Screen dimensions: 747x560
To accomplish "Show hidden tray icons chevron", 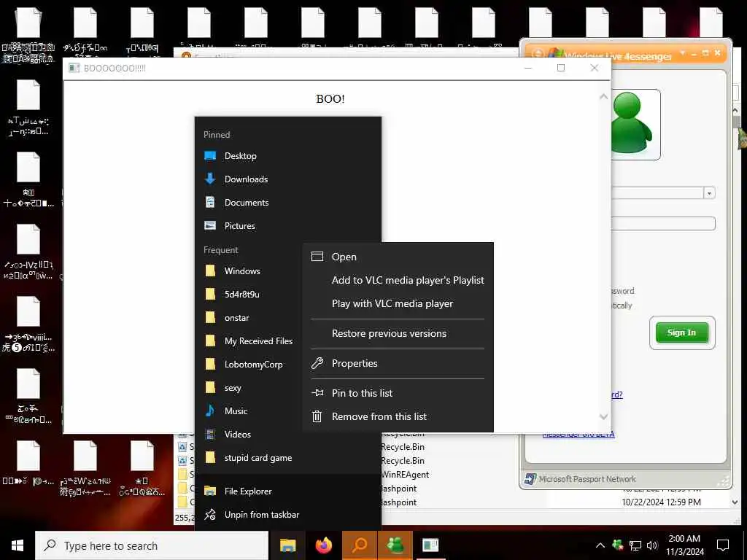I will coord(600,545).
